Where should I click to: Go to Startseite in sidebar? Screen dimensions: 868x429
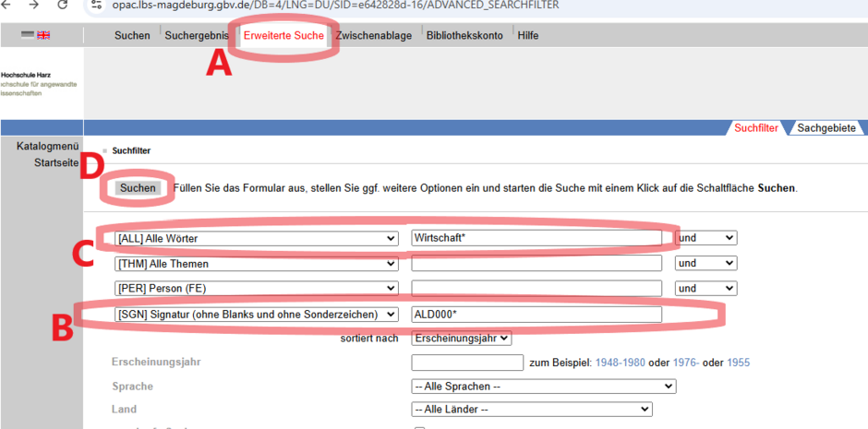56,162
